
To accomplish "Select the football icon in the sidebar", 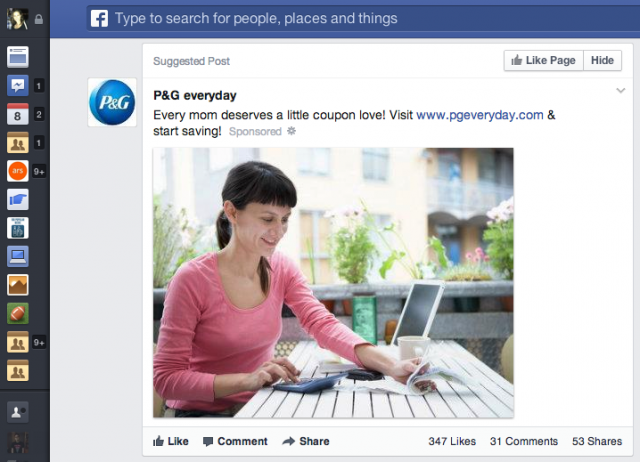I will pyautogui.click(x=18, y=313).
